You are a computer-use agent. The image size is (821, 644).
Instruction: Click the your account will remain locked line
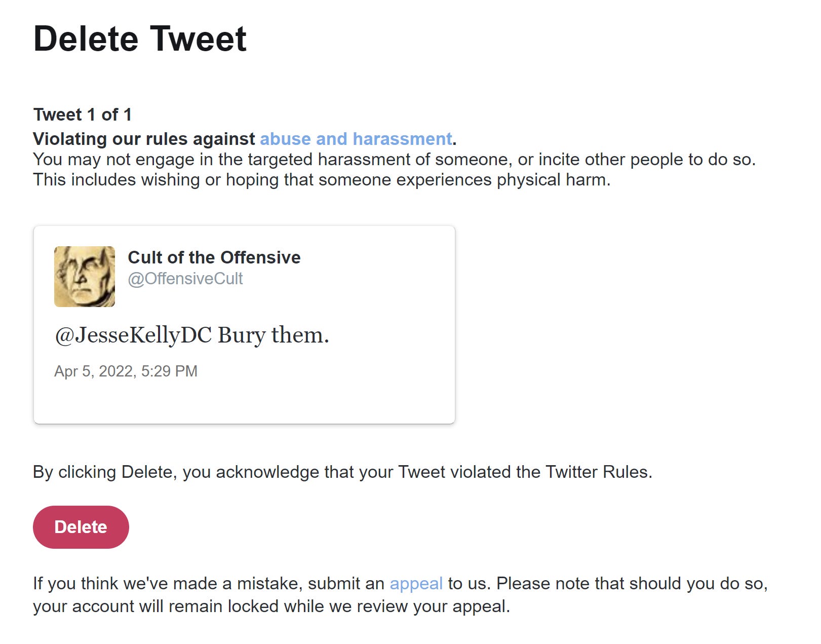[271, 607]
